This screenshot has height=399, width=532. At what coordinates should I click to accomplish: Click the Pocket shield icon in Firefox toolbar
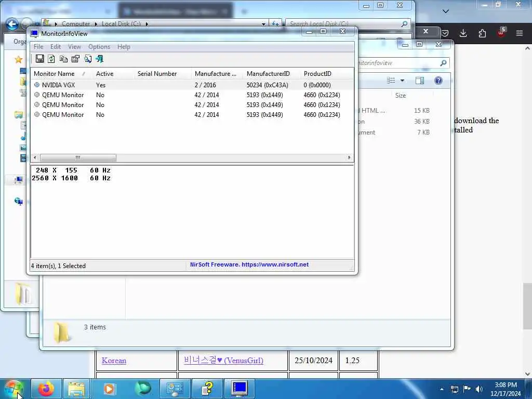click(445, 33)
